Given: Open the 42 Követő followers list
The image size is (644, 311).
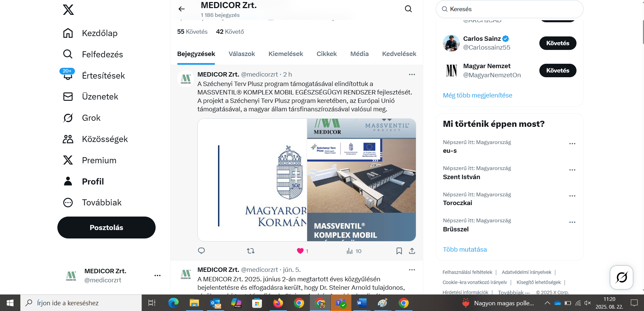Looking at the screenshot, I should coord(230,32).
